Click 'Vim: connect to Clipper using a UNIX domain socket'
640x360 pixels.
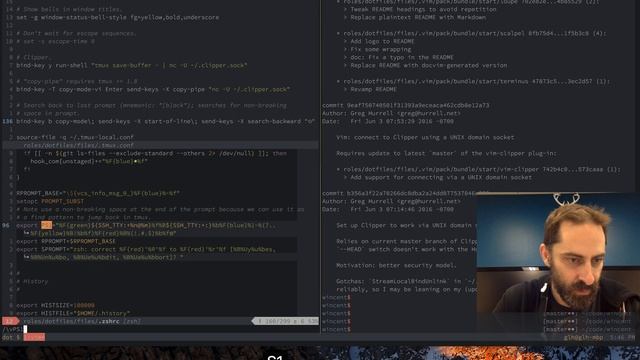pyautogui.click(x=425, y=137)
